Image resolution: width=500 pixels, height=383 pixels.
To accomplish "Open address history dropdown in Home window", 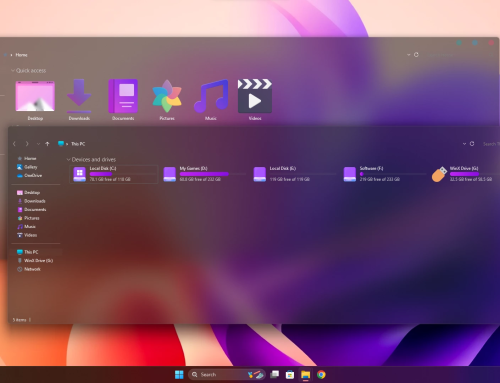I will pos(408,55).
